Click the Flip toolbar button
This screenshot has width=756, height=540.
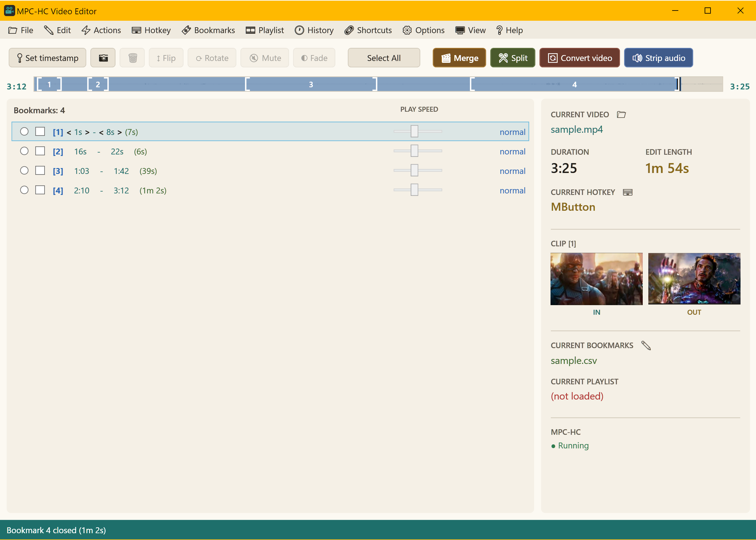[166, 58]
